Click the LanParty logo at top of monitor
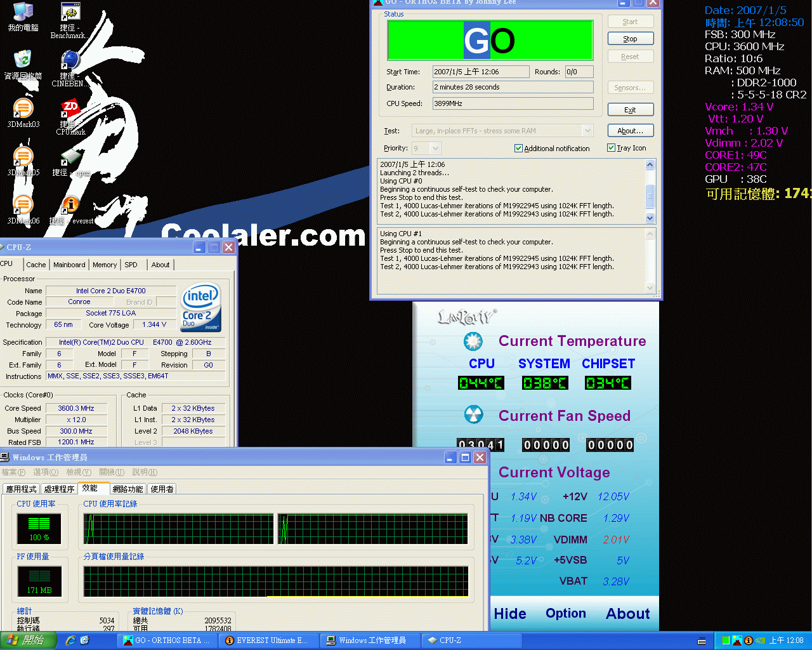812x650 pixels. pyautogui.click(x=467, y=316)
